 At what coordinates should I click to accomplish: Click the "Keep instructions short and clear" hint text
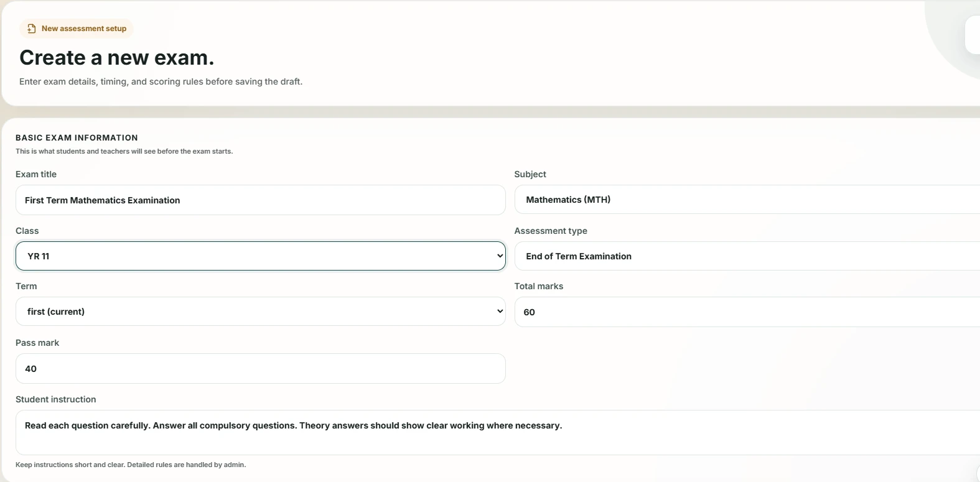[131, 465]
